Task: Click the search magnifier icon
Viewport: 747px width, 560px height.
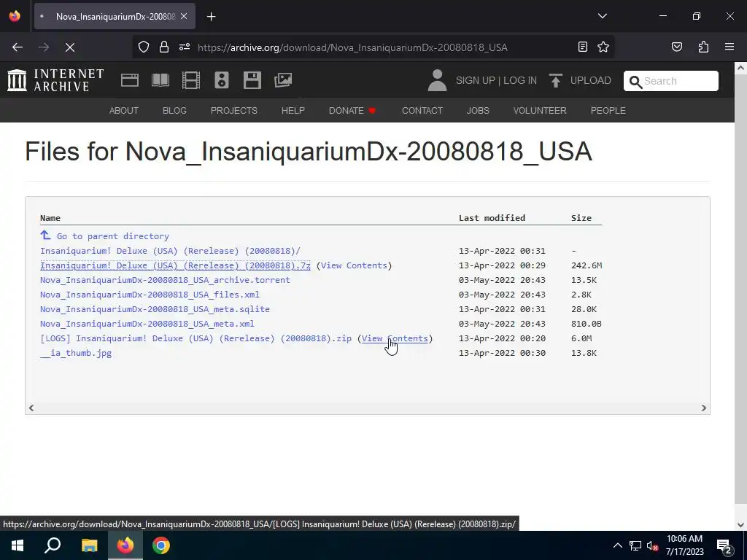Action: (635, 82)
